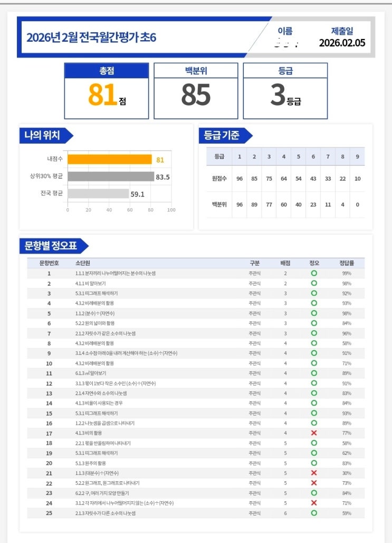Viewport: 392px width, 543px height.
Task: Click the green circle for question 18
Action: (314, 443)
